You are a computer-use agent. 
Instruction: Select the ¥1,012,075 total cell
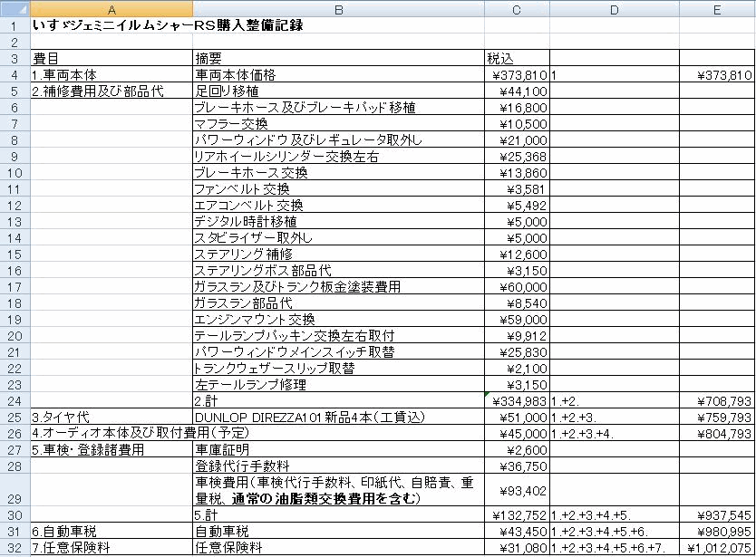[717, 548]
